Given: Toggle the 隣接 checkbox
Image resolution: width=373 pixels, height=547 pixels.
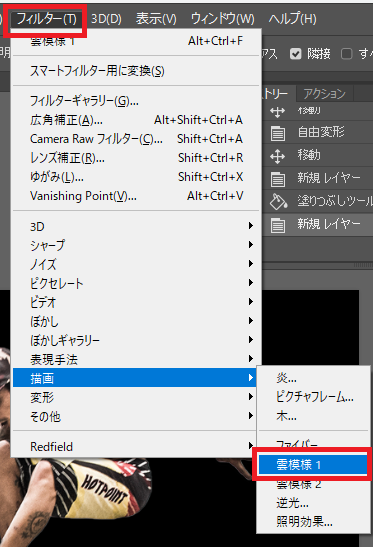Looking at the screenshot, I should pyautogui.click(x=296, y=54).
